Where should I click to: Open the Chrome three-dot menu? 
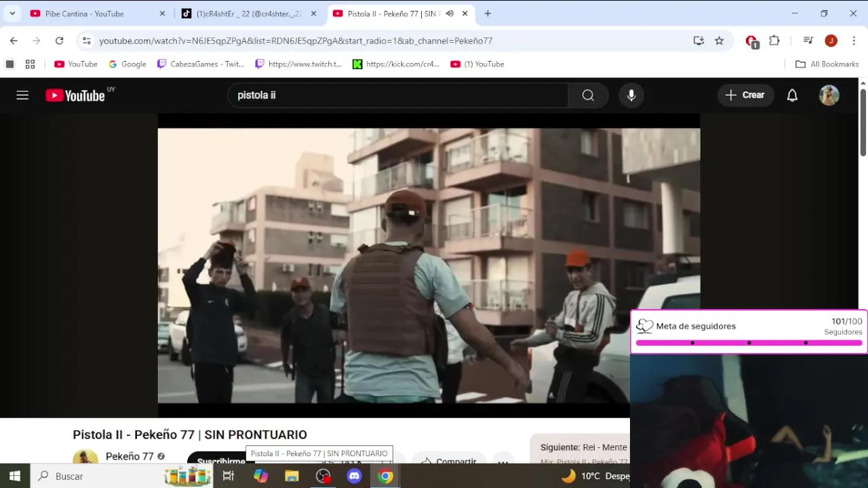(x=853, y=41)
